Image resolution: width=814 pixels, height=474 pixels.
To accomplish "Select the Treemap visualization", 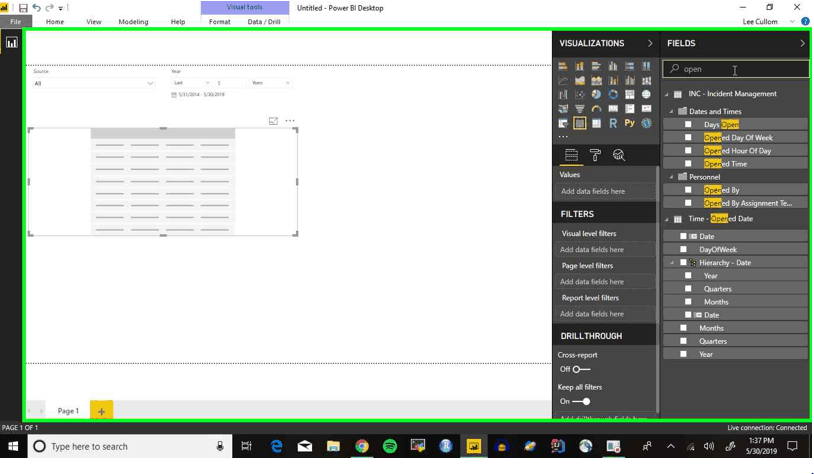I will pyautogui.click(x=630, y=94).
